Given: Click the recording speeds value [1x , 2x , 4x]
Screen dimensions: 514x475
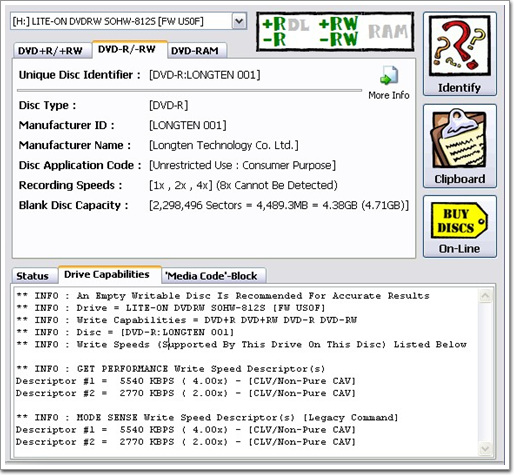Looking at the screenshot, I should 180,185.
